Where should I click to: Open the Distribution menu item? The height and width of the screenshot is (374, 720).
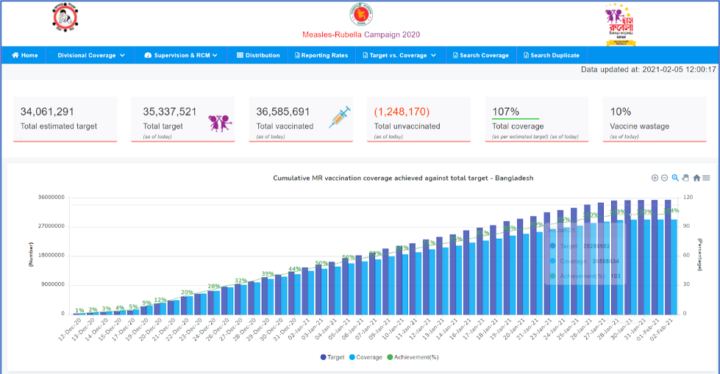258,55
